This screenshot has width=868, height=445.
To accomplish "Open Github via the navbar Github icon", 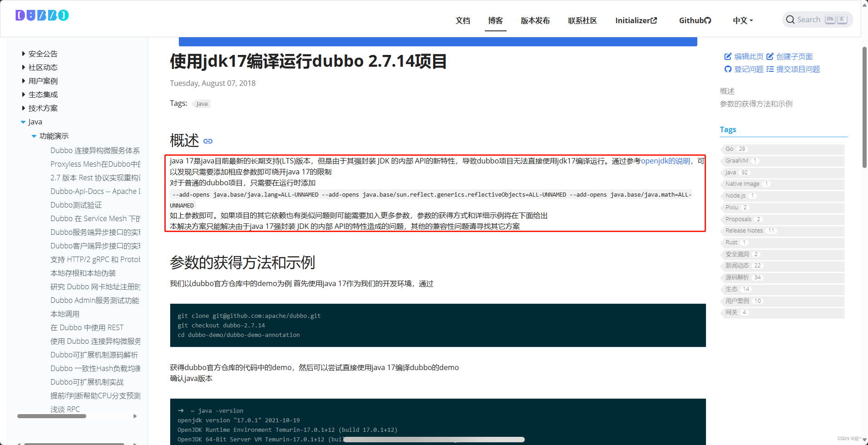I will (x=707, y=20).
